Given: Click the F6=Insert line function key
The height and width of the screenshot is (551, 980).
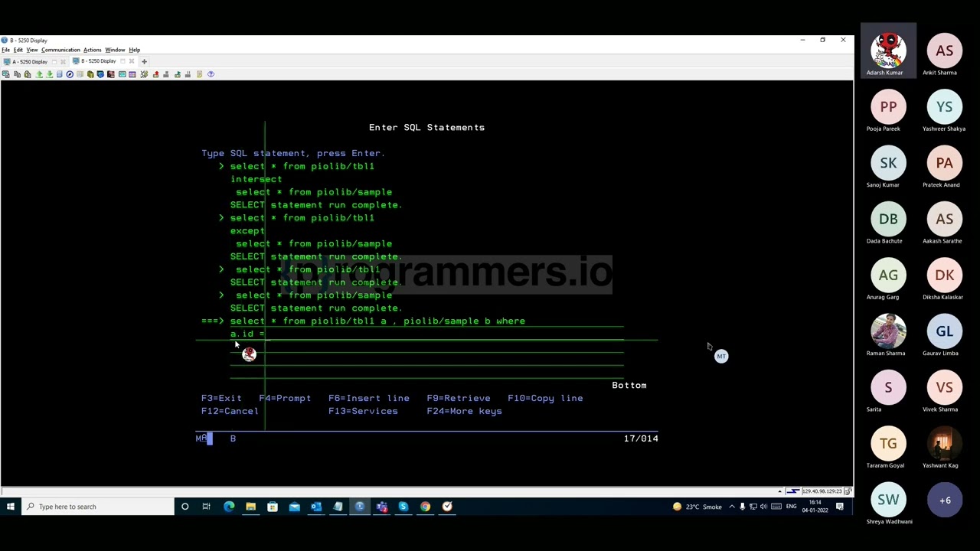Looking at the screenshot, I should pyautogui.click(x=369, y=398).
